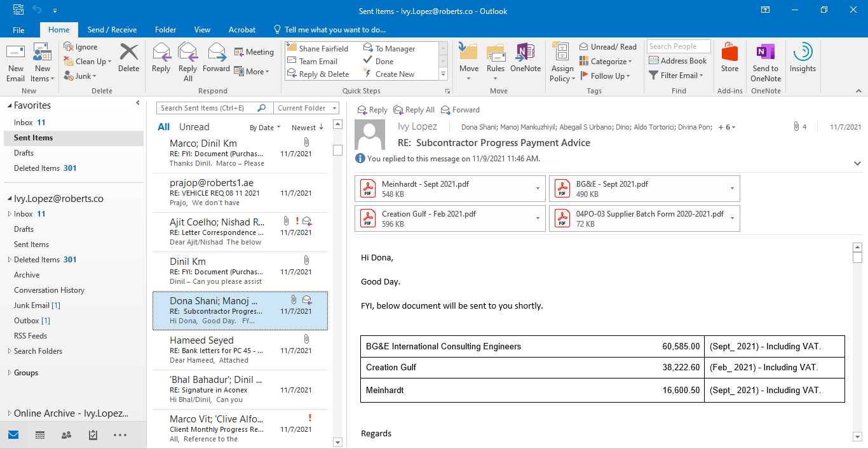This screenshot has height=449, width=868.
Task: Switch to Calendar view in navigation bar
Action: 40,435
